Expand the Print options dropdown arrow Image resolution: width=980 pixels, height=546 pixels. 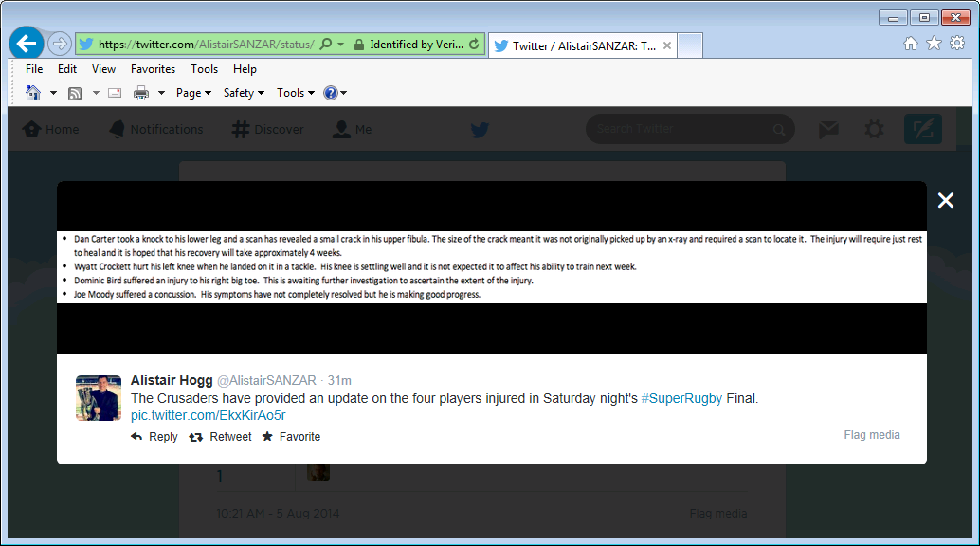pos(161,93)
